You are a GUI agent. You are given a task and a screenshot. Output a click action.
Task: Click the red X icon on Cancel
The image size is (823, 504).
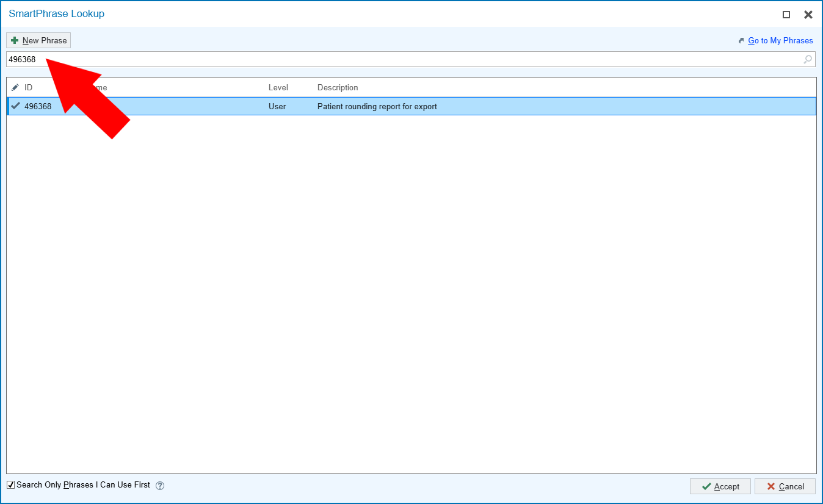click(x=772, y=486)
